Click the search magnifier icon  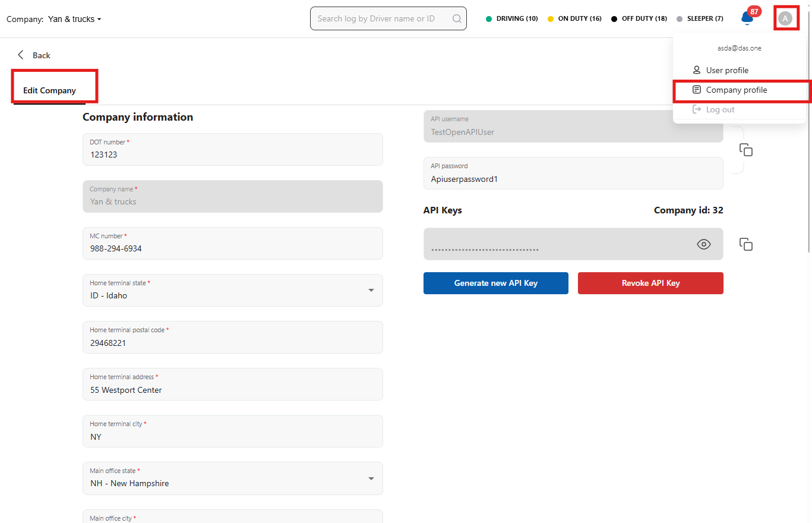(x=457, y=18)
